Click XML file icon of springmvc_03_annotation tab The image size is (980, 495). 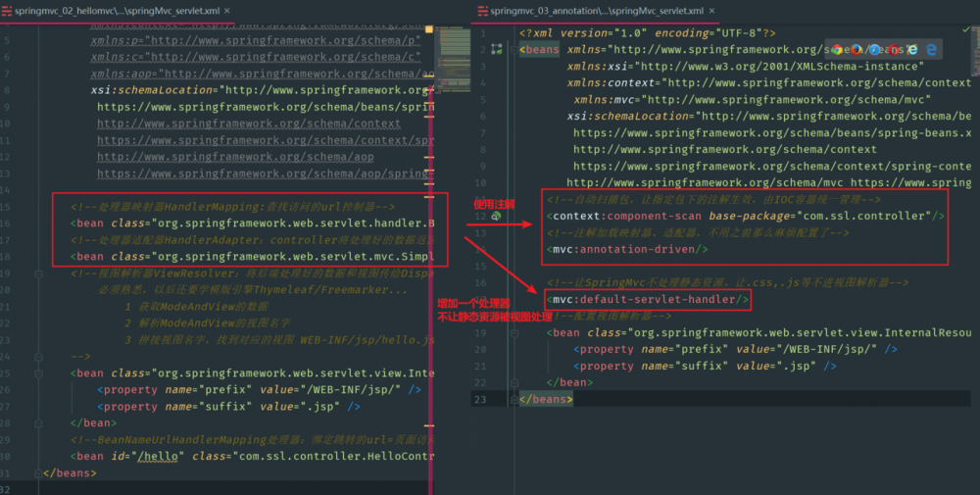[482, 11]
